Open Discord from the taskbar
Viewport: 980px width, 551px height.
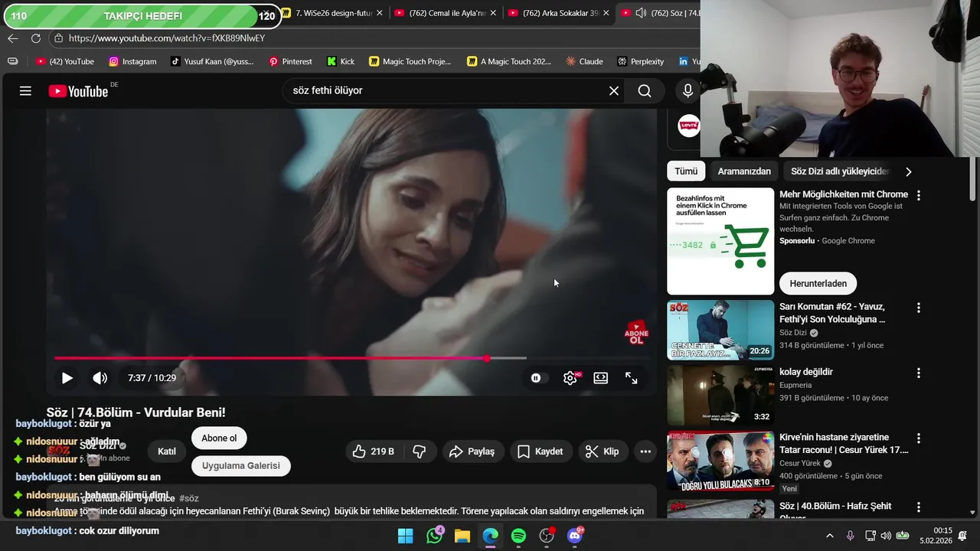coord(575,536)
